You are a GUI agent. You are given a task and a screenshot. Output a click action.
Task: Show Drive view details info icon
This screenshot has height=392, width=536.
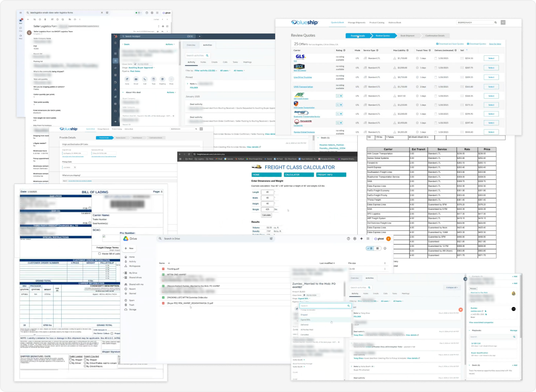385,248
